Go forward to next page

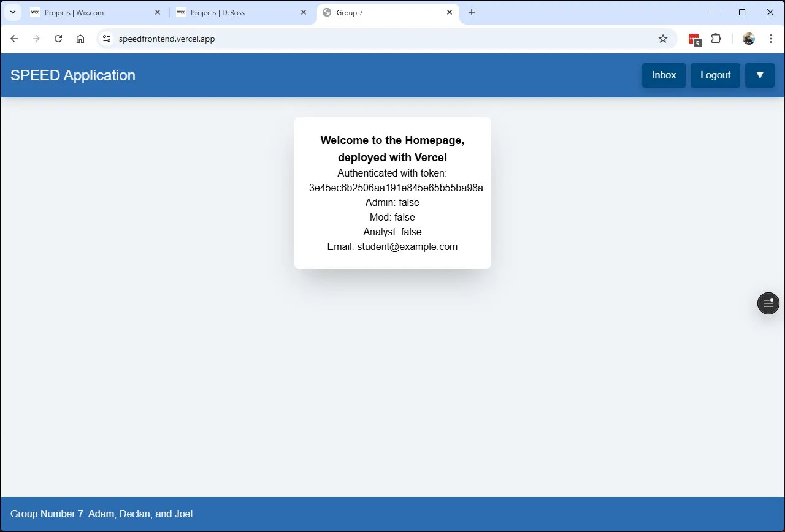point(36,39)
